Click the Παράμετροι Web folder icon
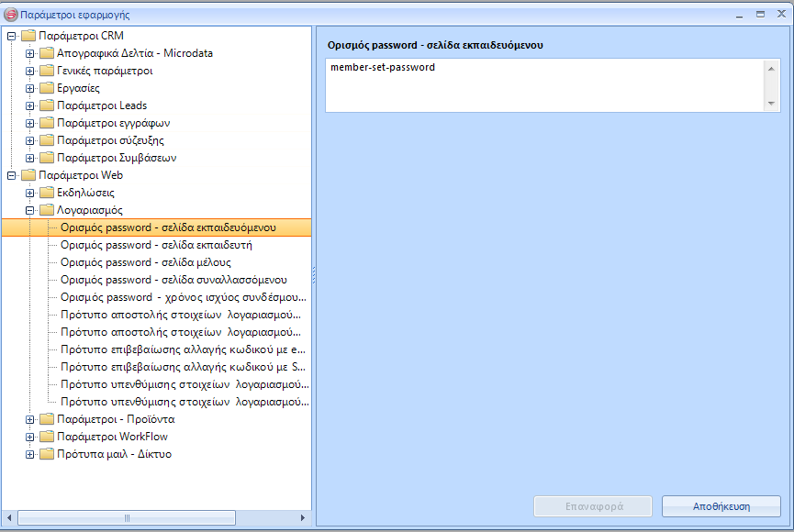The height and width of the screenshot is (532, 794). (x=28, y=175)
